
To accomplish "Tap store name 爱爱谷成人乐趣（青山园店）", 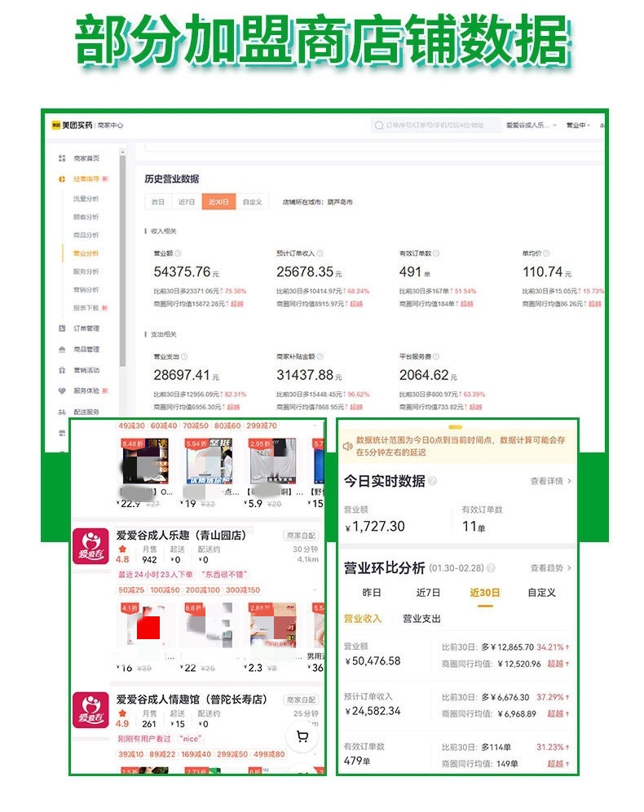I will click(x=181, y=535).
